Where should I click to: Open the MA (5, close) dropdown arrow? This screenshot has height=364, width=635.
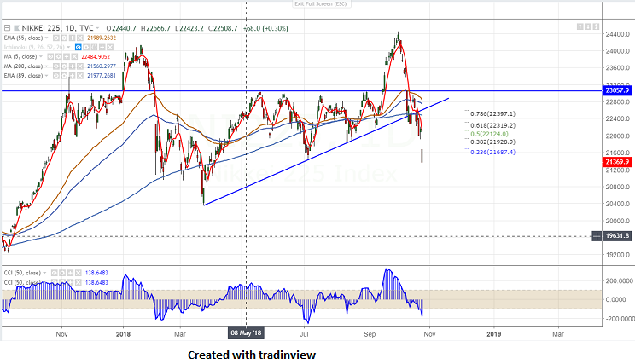(41, 56)
